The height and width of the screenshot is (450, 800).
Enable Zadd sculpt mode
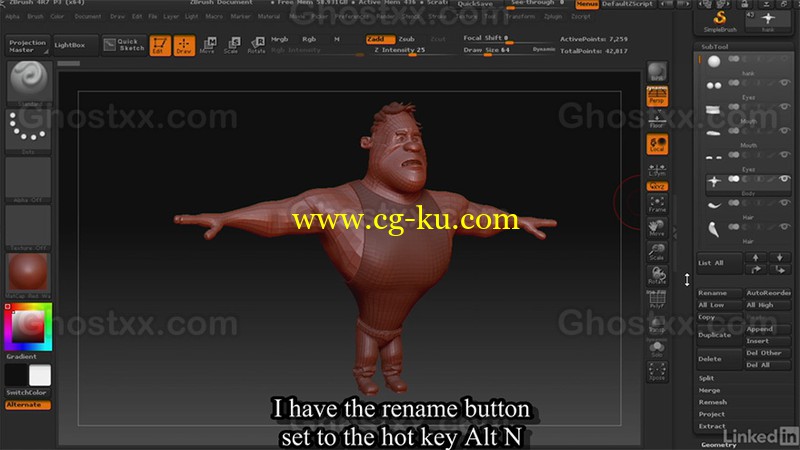point(380,39)
